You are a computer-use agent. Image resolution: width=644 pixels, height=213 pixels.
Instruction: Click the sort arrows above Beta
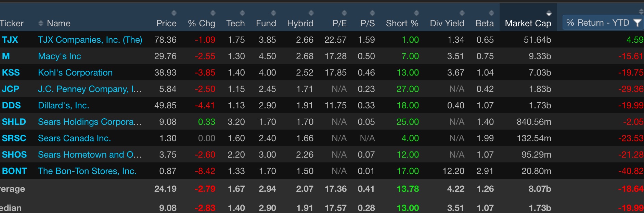point(491,13)
